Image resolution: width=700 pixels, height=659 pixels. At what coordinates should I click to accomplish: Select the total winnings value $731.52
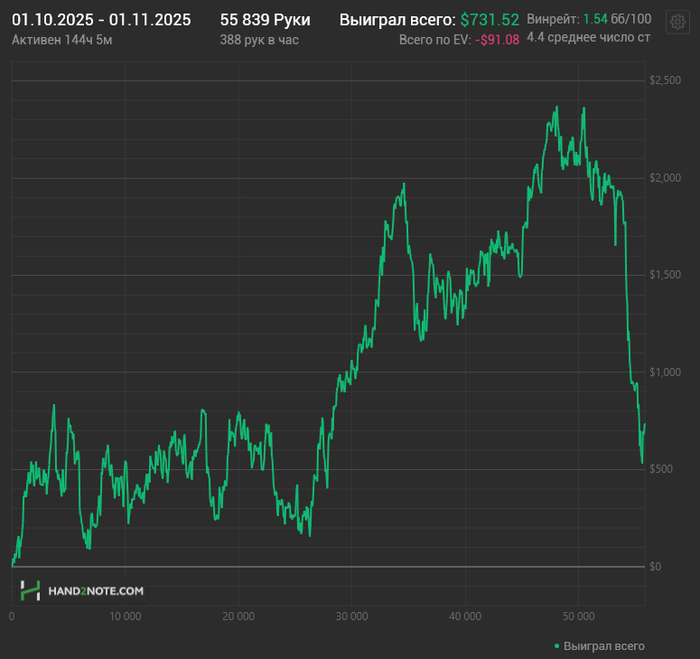coord(490,20)
